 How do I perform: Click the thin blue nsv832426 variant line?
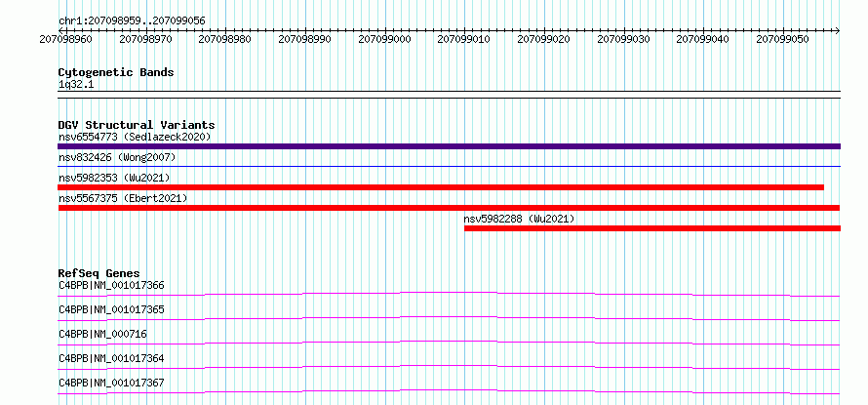[x=449, y=166]
